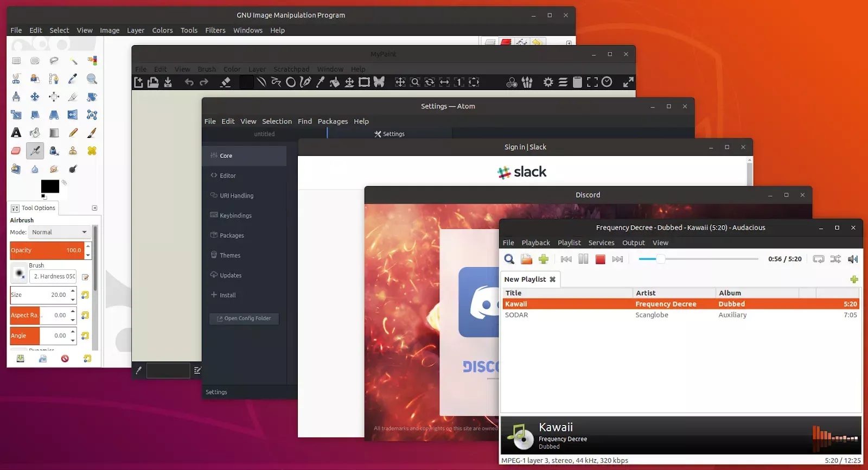Toggle Shuffle mode in Audacious
The image size is (868, 470).
pos(835,259)
